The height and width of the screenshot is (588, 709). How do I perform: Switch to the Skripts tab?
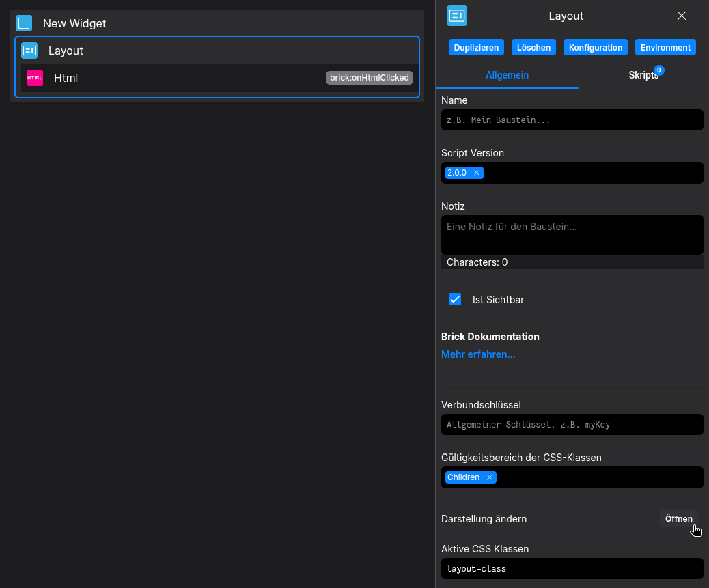pyautogui.click(x=643, y=75)
